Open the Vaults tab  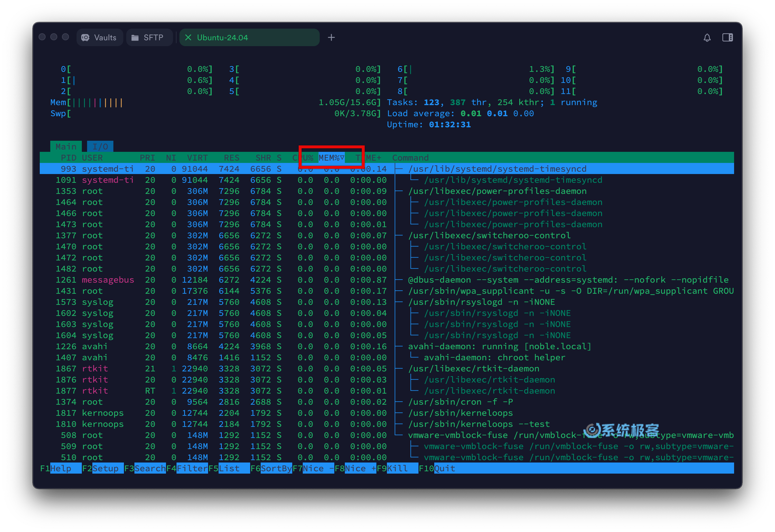[x=99, y=37]
